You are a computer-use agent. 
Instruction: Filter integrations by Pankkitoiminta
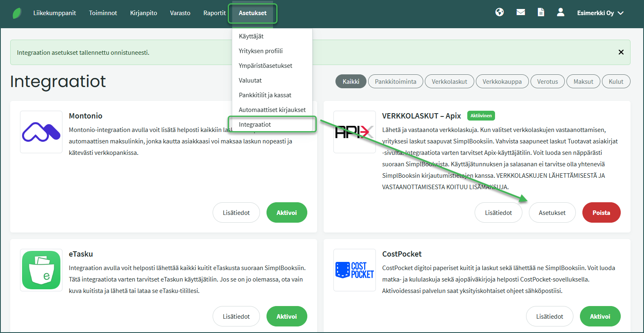(395, 82)
